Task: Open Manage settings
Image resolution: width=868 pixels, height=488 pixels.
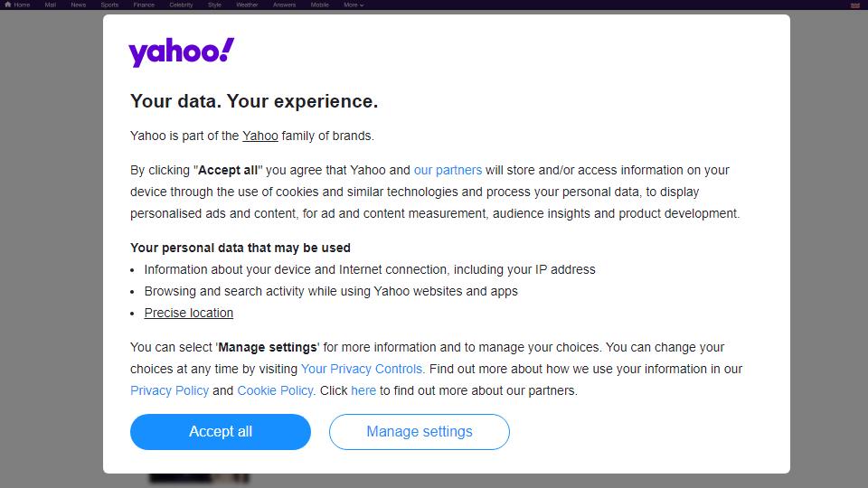Action: [419, 432]
